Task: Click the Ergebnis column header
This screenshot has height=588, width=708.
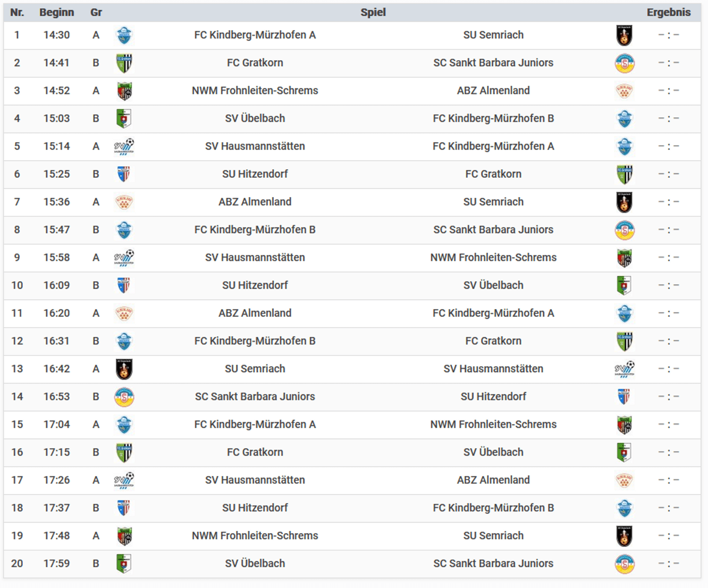Action: coord(668,12)
